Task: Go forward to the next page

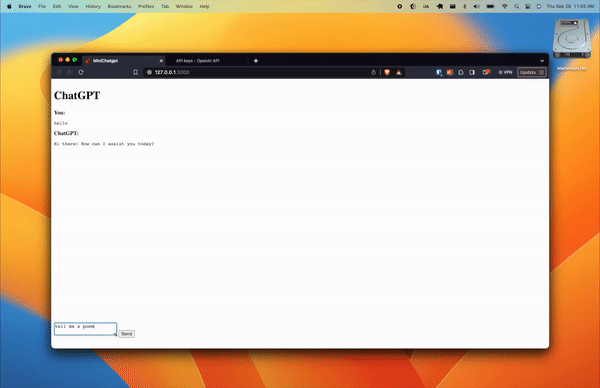Action: point(70,72)
